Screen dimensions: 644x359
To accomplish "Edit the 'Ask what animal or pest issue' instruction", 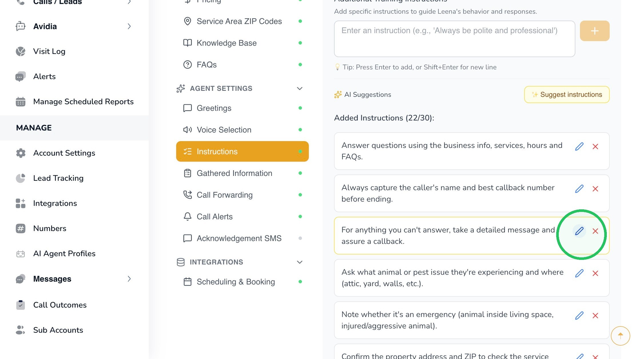I will coord(579,273).
